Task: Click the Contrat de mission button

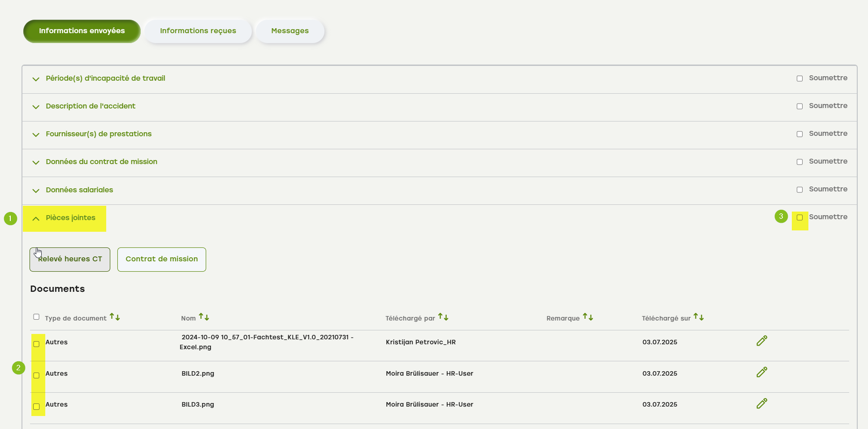Action: click(x=161, y=259)
